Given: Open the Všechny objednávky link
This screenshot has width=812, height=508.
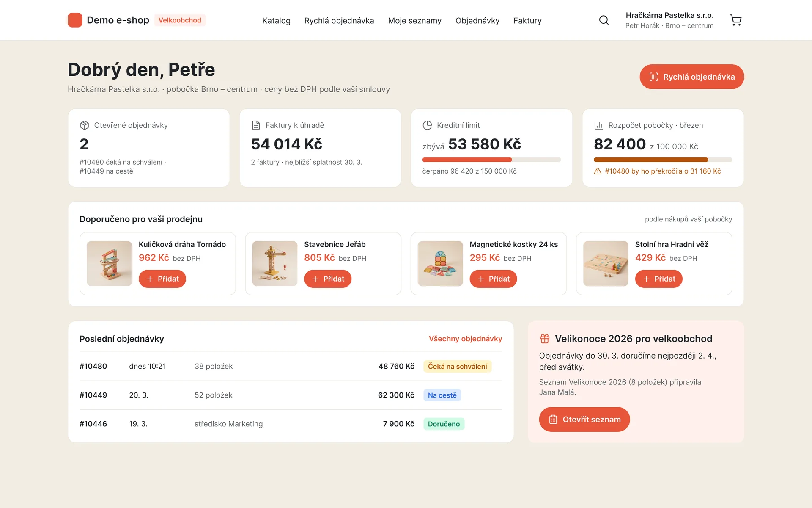Looking at the screenshot, I should tap(465, 339).
